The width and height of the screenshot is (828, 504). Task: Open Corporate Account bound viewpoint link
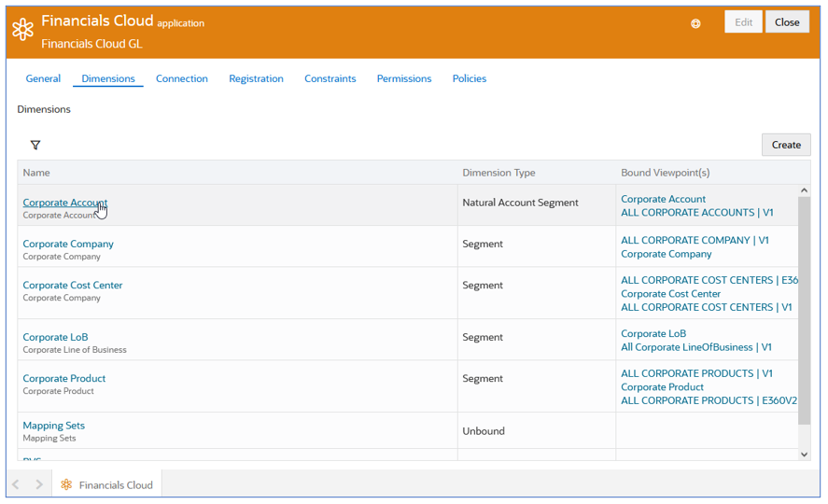point(664,199)
